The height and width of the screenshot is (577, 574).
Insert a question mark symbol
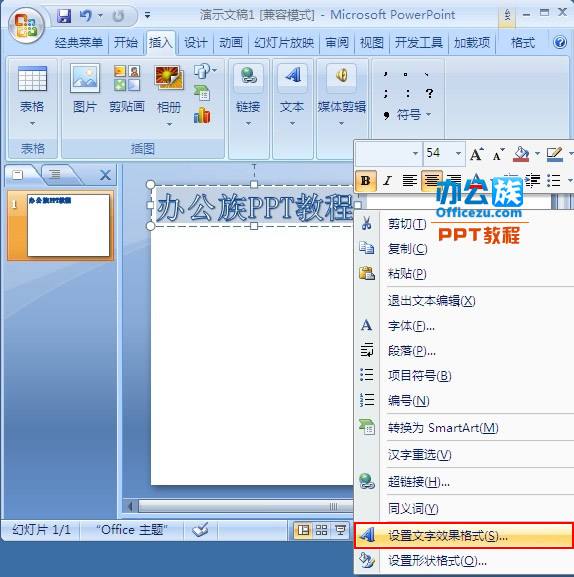429,93
